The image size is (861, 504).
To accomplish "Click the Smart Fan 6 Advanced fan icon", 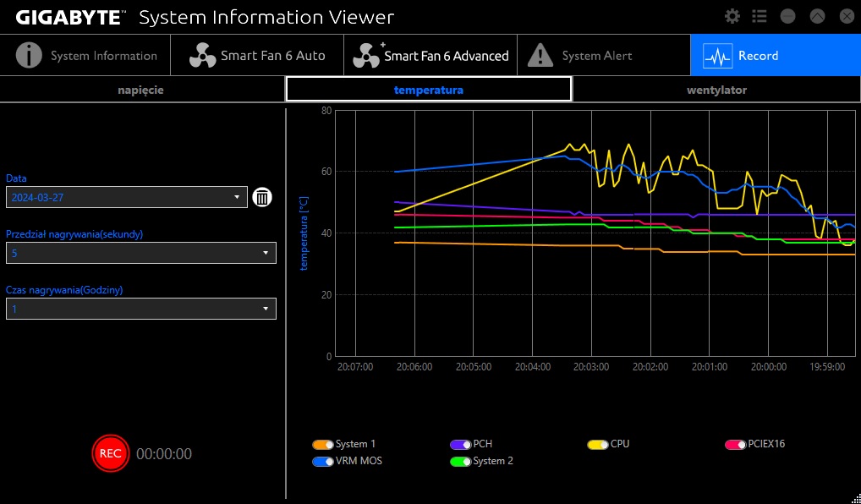I will coord(367,56).
